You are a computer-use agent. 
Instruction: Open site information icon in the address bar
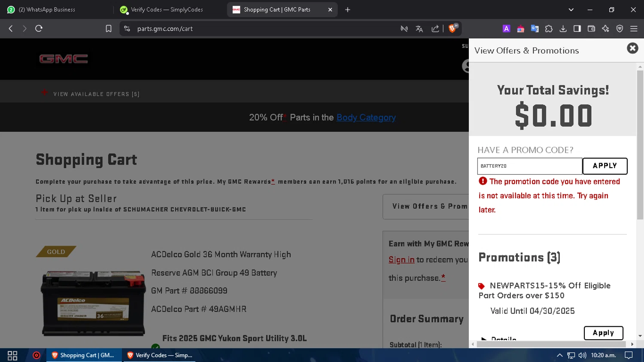point(127,28)
